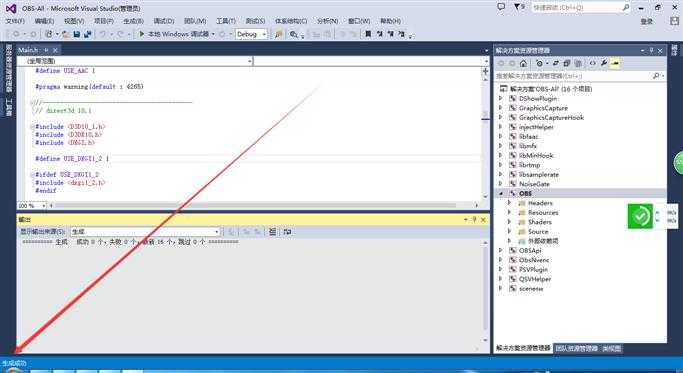Click the Home icon in Solution Explorer
The height and width of the screenshot is (373, 683).
point(523,63)
